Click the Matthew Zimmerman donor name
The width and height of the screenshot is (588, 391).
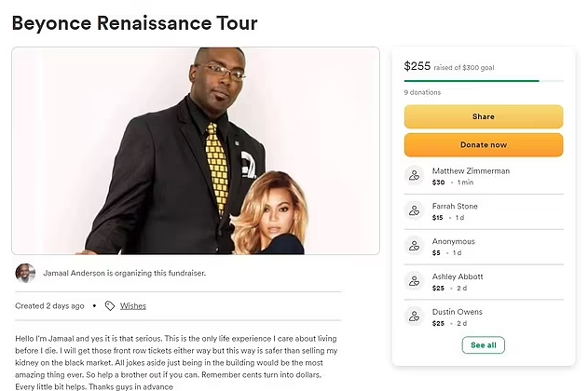(x=471, y=171)
